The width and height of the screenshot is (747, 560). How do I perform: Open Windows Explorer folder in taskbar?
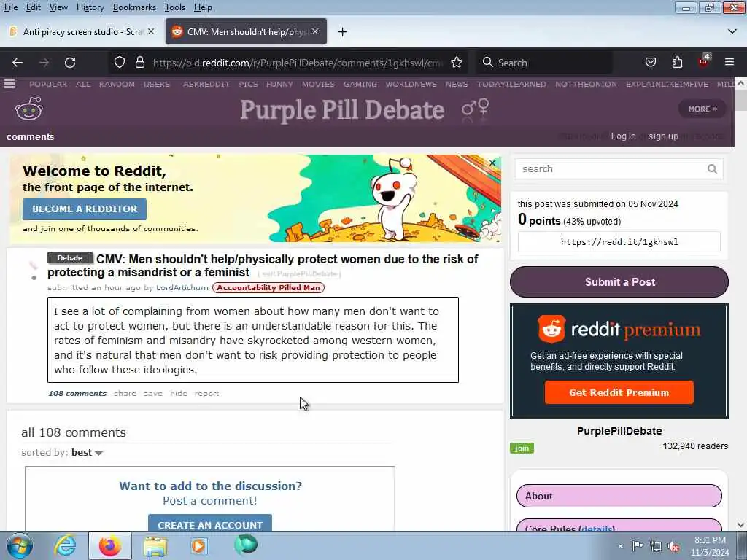tap(155, 545)
